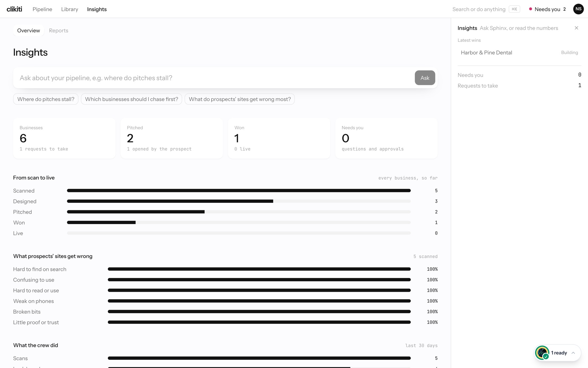Click 'Confusing to use' label
This screenshot has height=368, width=588.
click(34, 280)
